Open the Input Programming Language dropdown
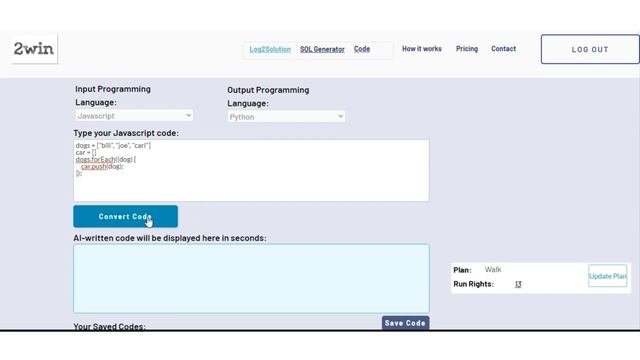The width and height of the screenshot is (640, 360). 134,116
